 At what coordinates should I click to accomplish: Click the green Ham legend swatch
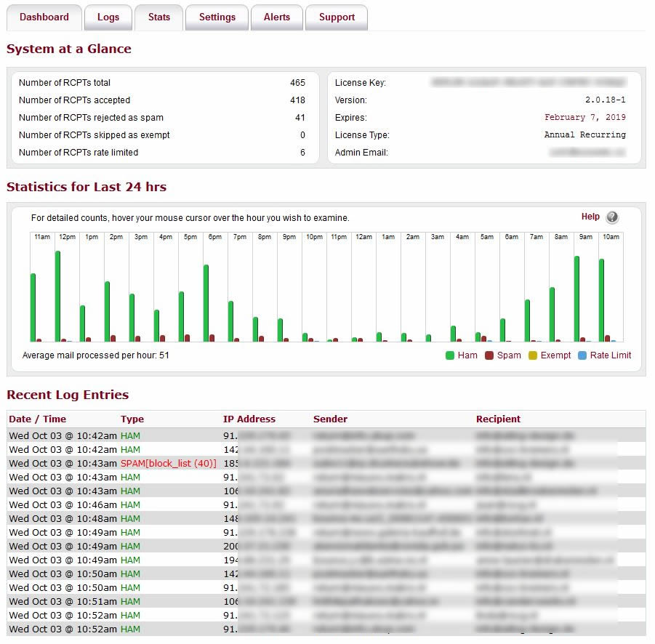click(x=450, y=355)
